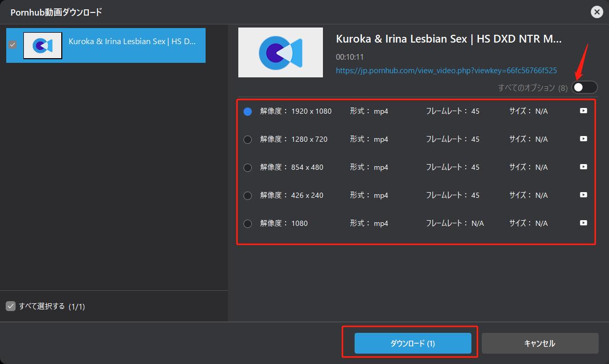
Task: Open the jp.pornhub.com video URL link
Action: [446, 70]
